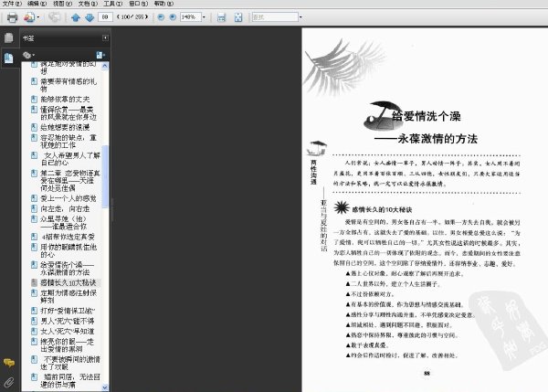Select bookmark 不要被瞬间的激情迷了双眼
548x392 pixels.
(x=70, y=363)
